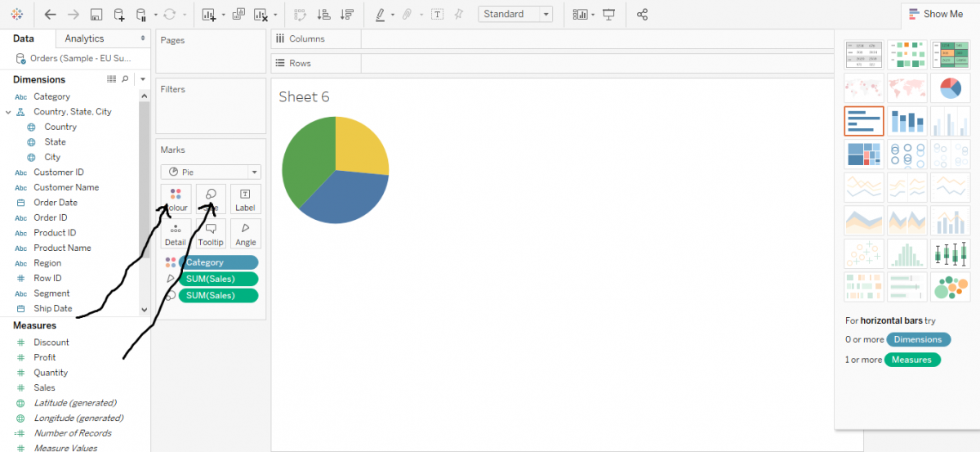Duplicate the current sheet
980x452 pixels.
point(238,15)
